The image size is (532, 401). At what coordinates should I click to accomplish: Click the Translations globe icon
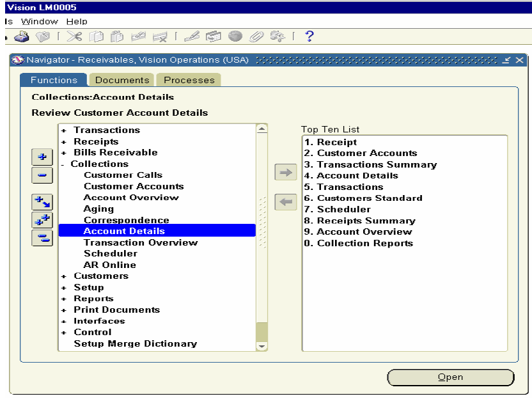pyautogui.click(x=235, y=36)
